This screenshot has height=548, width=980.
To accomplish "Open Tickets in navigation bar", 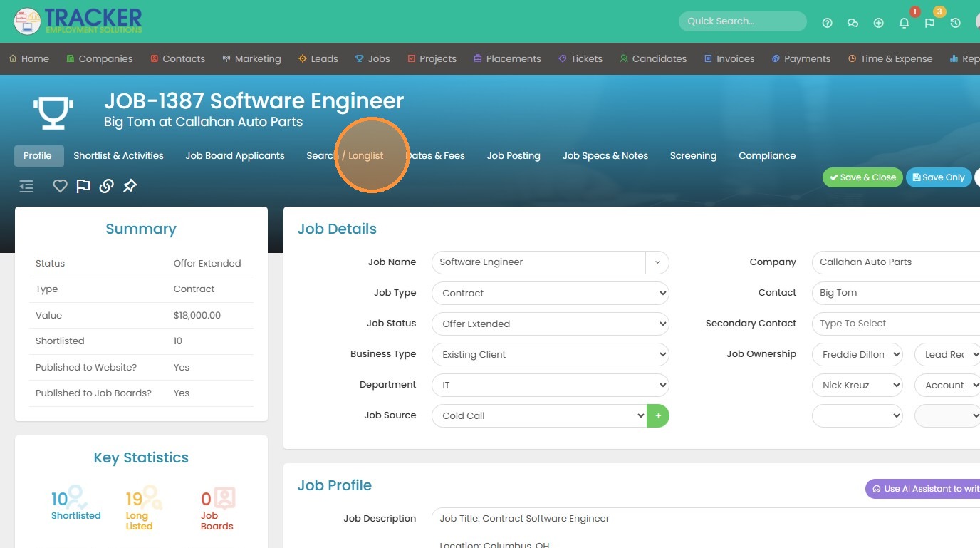I will [580, 58].
